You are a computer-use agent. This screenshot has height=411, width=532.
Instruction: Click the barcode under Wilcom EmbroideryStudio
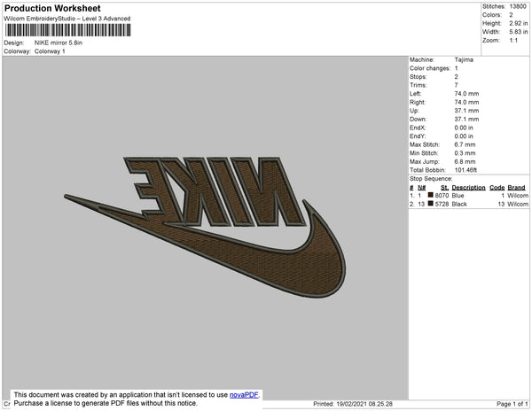pyautogui.click(x=67, y=30)
